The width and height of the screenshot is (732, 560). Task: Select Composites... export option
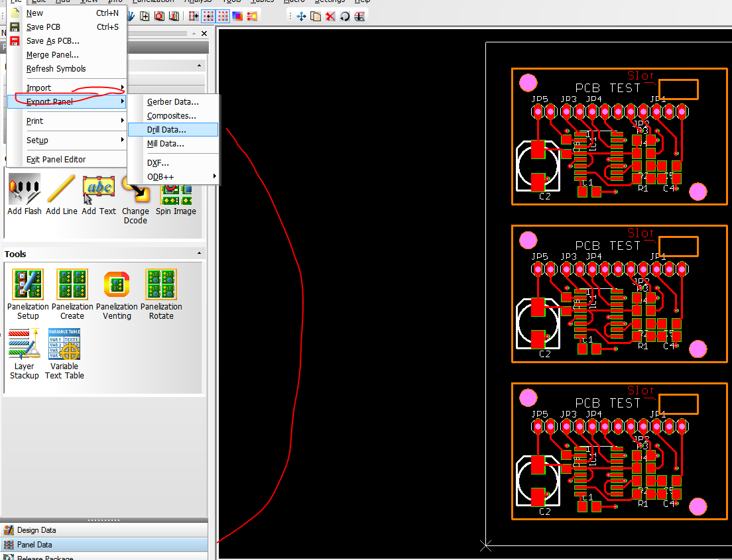173,116
